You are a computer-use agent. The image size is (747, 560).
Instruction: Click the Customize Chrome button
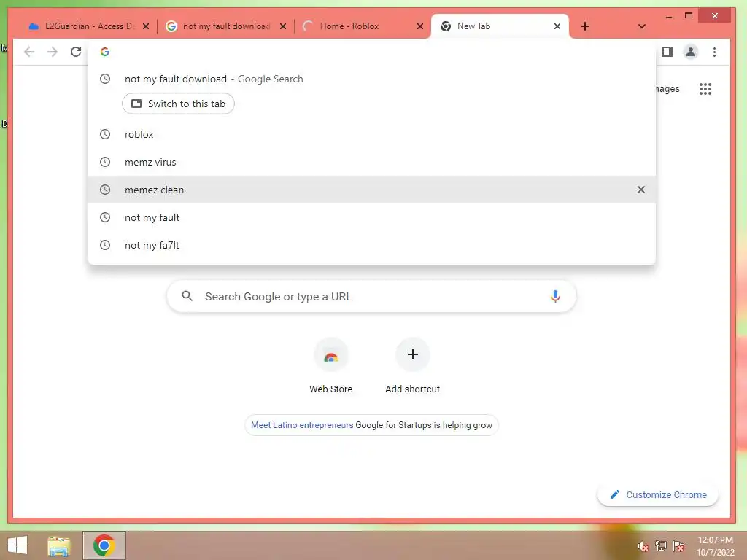click(x=657, y=495)
